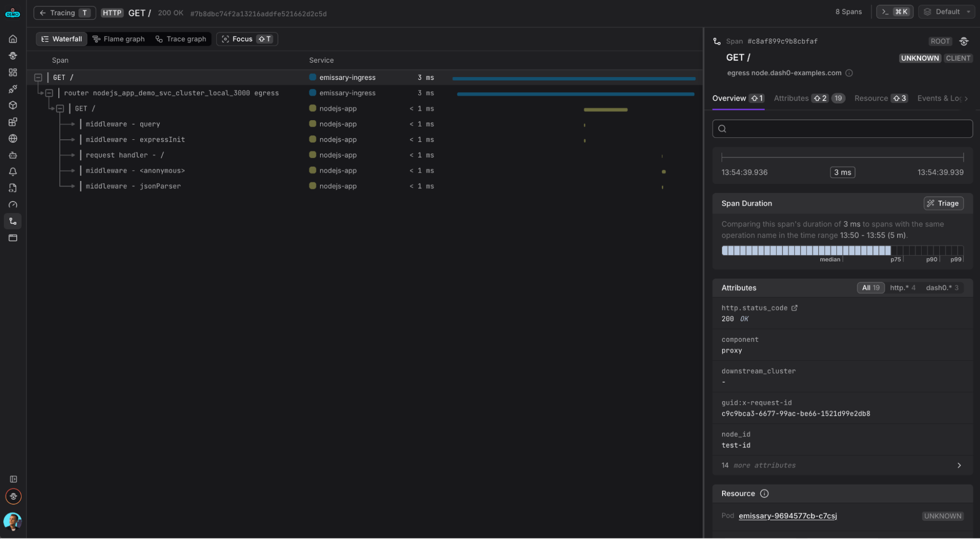Select the middleware - expressInit span row
This screenshot has width=980, height=539.
coord(365,140)
